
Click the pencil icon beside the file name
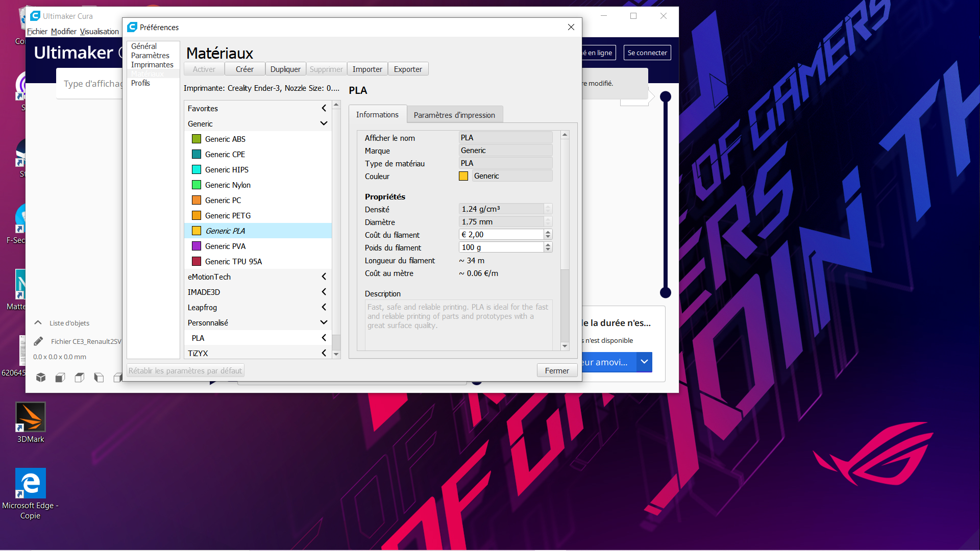pos(38,341)
